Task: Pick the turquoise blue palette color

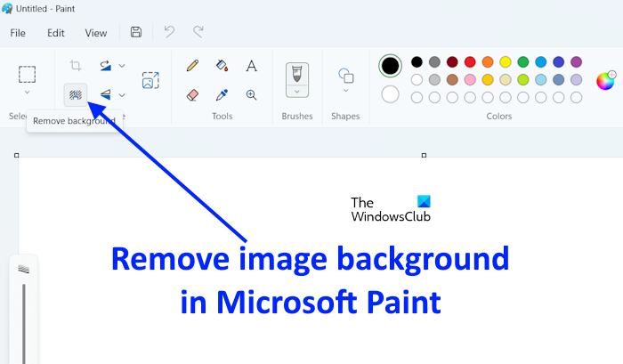Action: click(541, 62)
